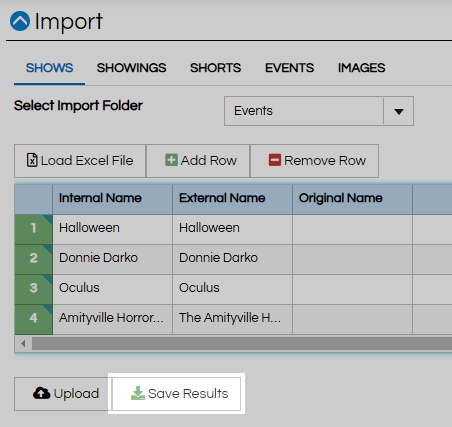Click the horizontal scrollbar left arrow

[x=23, y=343]
